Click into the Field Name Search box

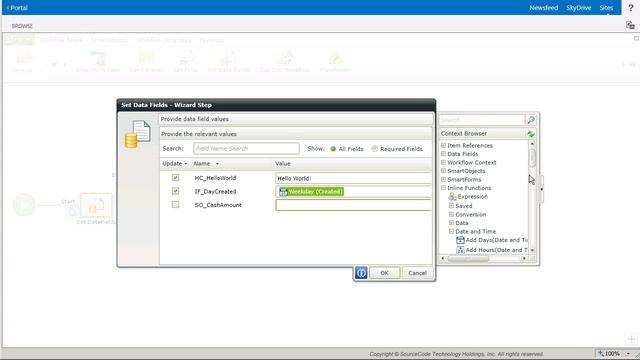coord(246,149)
